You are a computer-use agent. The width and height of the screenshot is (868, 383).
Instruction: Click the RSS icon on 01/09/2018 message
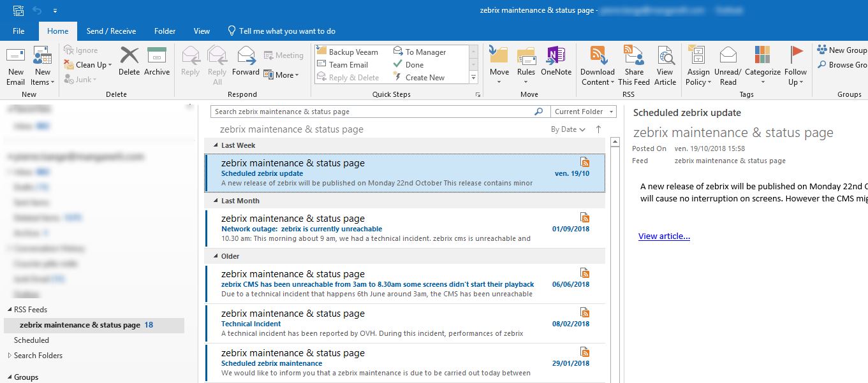(x=585, y=217)
